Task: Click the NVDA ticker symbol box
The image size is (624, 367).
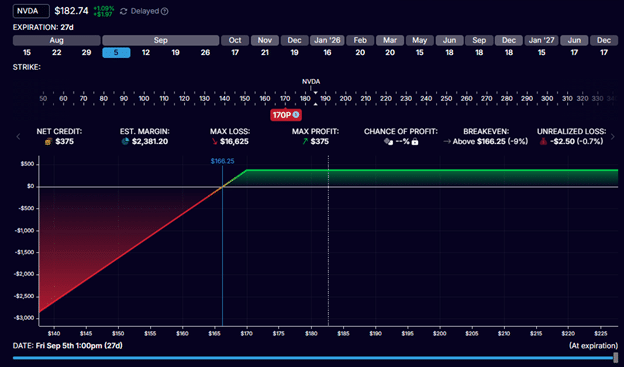Action: click(x=31, y=11)
